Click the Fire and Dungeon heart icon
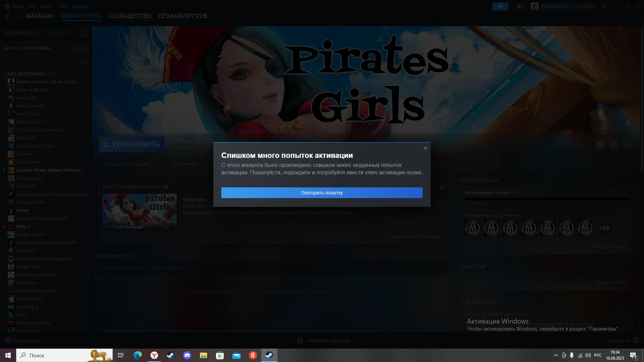This screenshot has height=362, width=644. coord(11,323)
